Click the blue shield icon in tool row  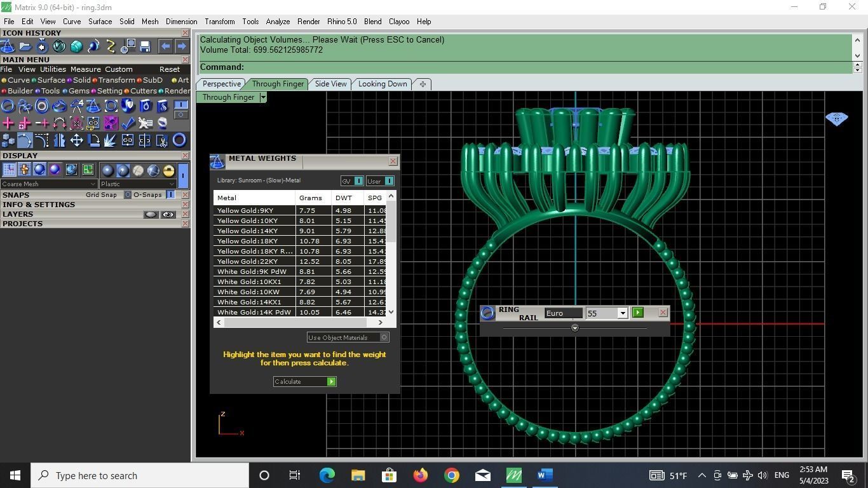click(x=128, y=105)
